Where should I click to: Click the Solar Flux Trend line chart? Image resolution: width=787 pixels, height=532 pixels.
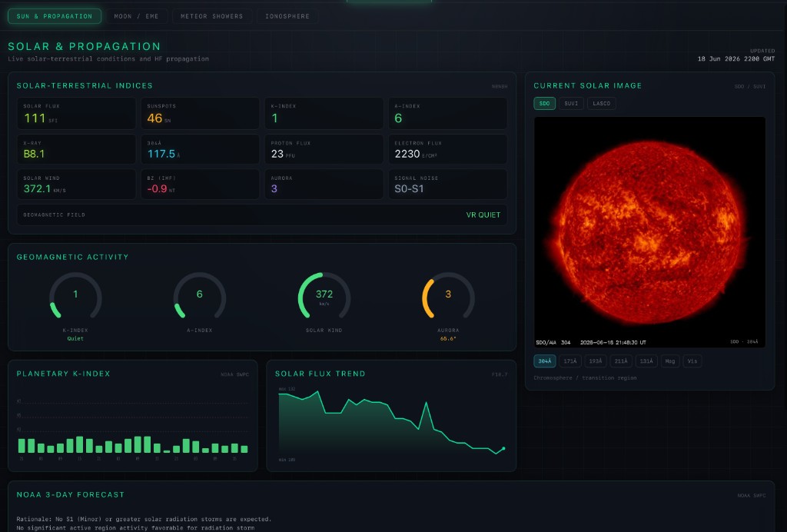pyautogui.click(x=391, y=424)
